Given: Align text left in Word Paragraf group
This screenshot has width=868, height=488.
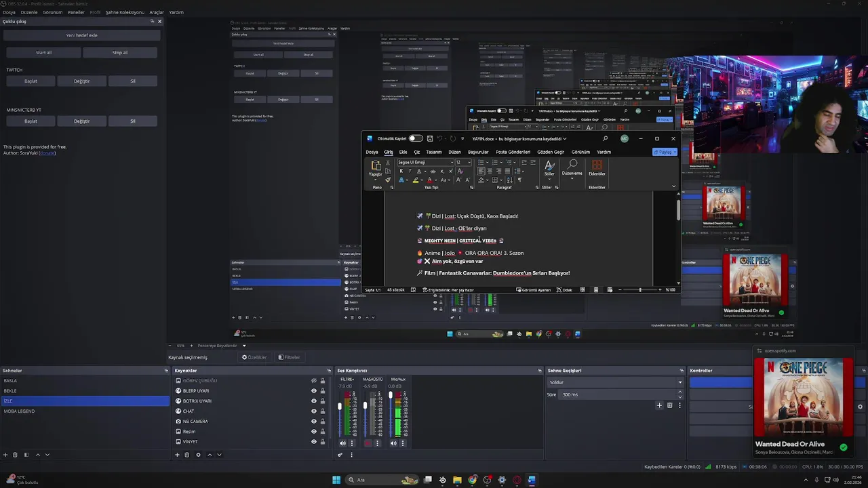Looking at the screenshot, I should [x=481, y=171].
